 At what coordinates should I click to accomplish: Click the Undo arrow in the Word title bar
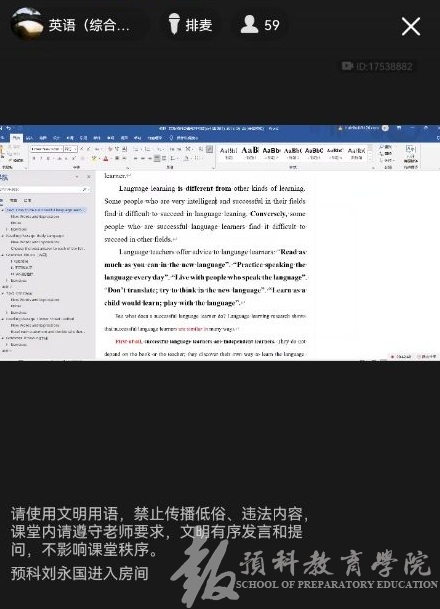pyautogui.click(x=9, y=128)
